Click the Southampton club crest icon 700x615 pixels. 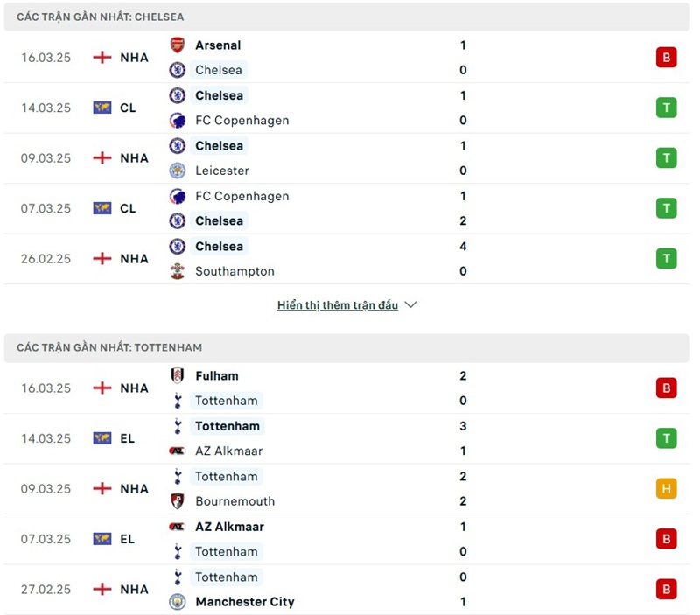point(178,271)
